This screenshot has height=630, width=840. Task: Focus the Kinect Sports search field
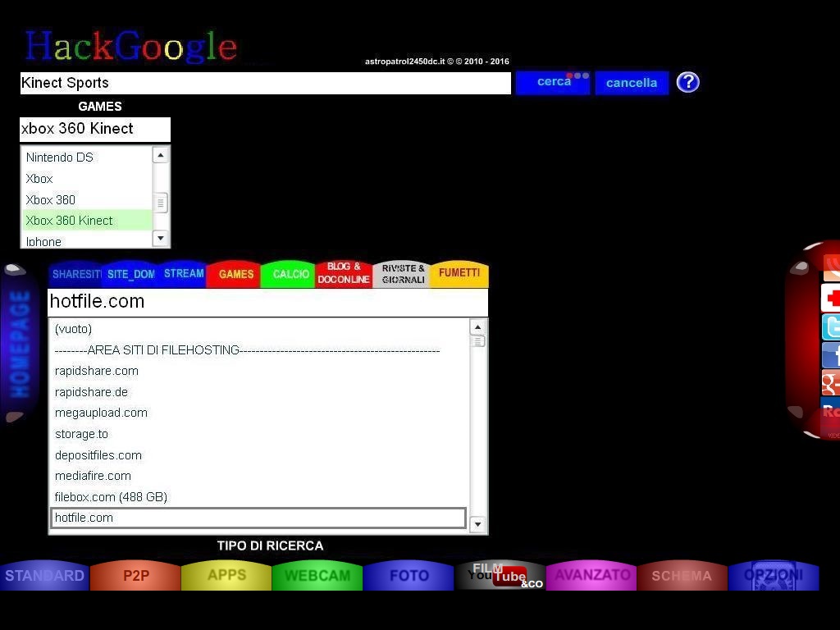click(265, 83)
